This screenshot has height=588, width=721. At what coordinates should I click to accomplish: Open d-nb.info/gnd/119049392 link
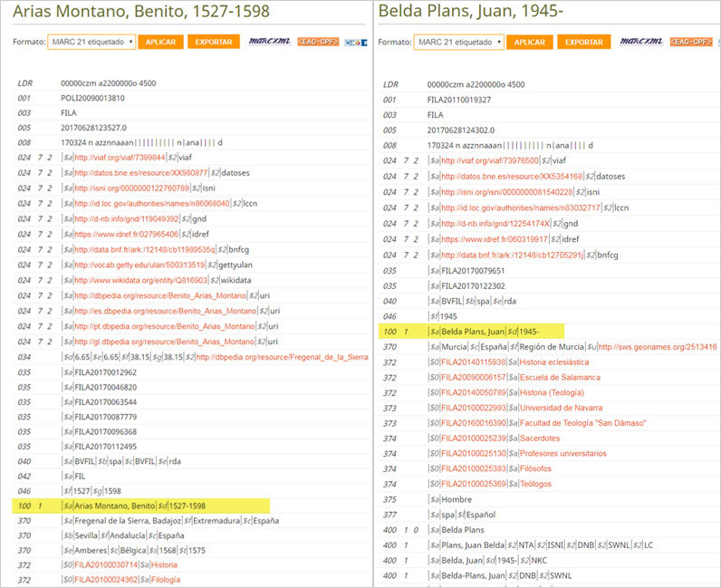tap(127, 218)
